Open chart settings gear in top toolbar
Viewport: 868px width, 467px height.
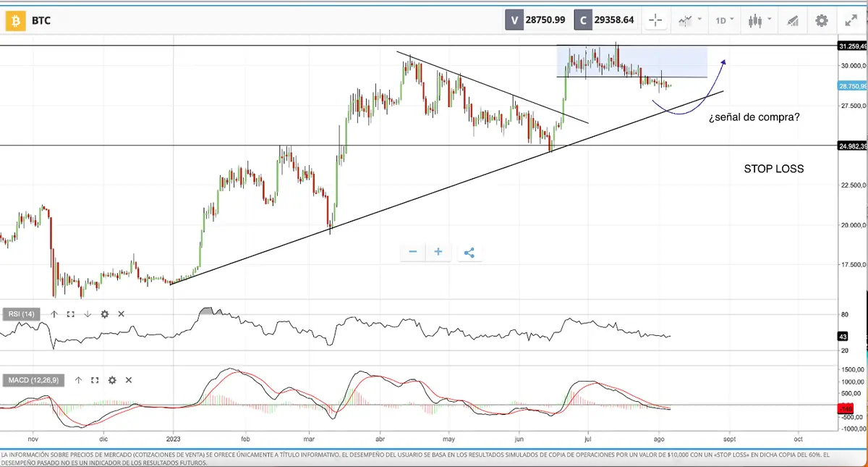822,20
